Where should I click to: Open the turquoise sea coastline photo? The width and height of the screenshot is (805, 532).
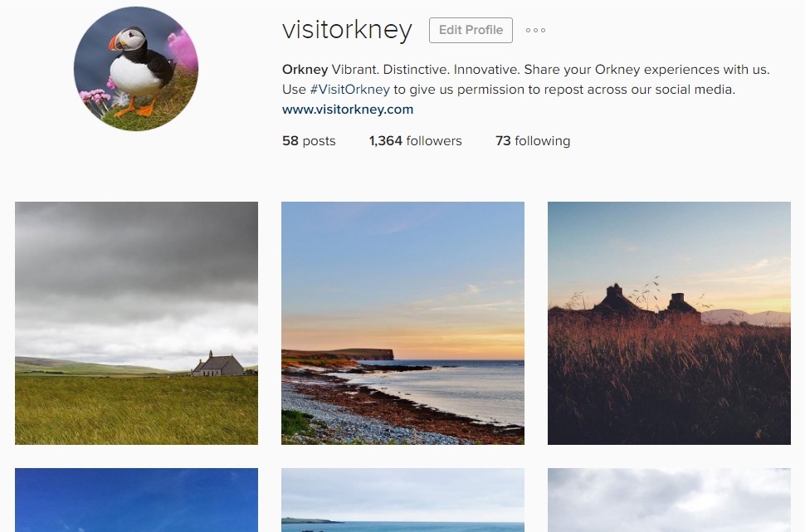tap(403, 500)
